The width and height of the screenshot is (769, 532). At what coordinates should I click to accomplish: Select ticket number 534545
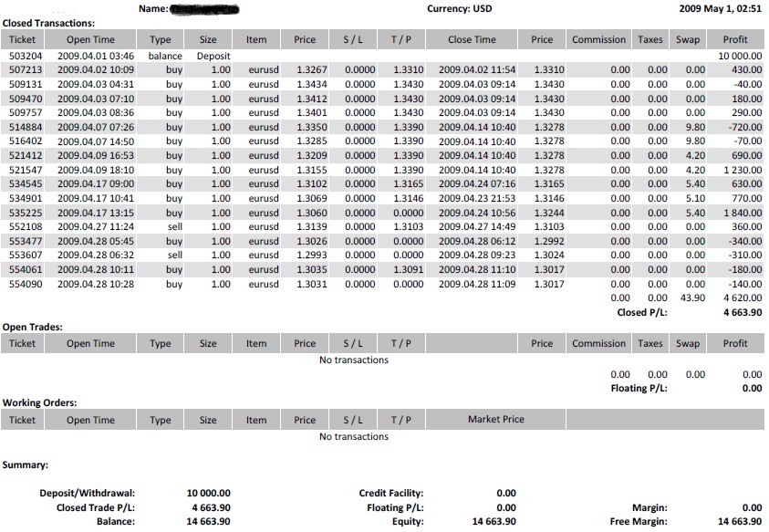pyautogui.click(x=26, y=184)
